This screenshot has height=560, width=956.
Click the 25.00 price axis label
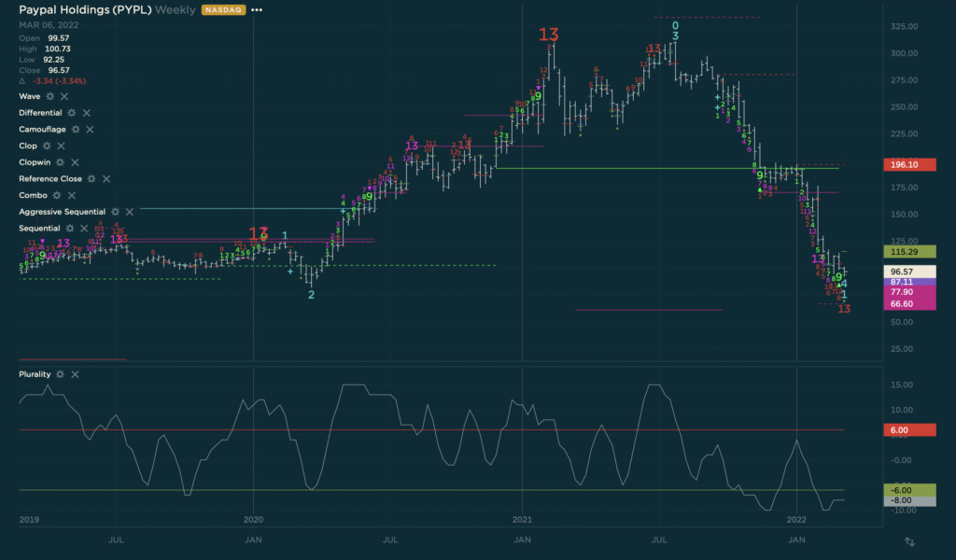904,348
